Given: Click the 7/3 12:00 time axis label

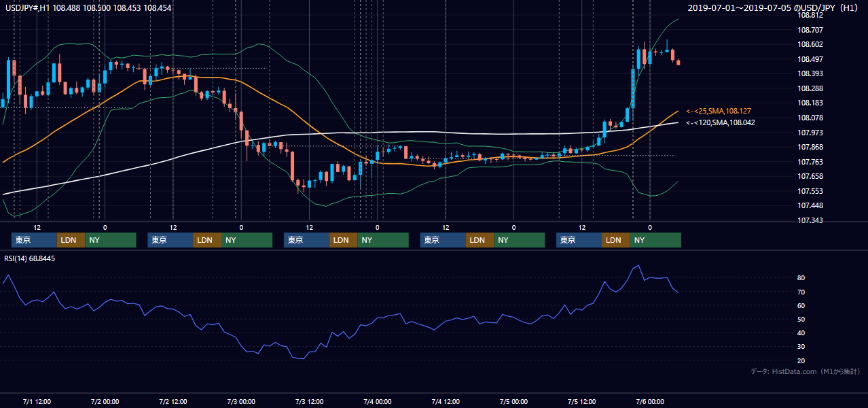Looking at the screenshot, I should click(x=310, y=401).
